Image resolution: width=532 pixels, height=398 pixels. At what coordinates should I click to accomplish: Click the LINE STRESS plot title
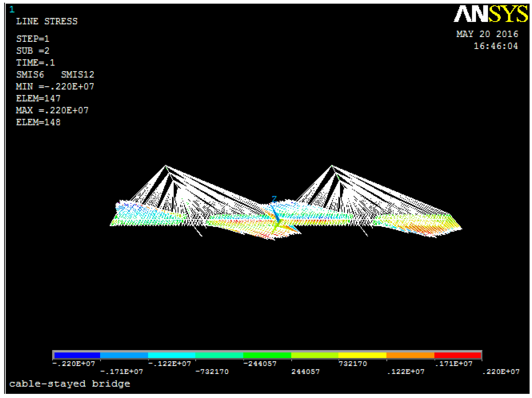tap(47, 21)
